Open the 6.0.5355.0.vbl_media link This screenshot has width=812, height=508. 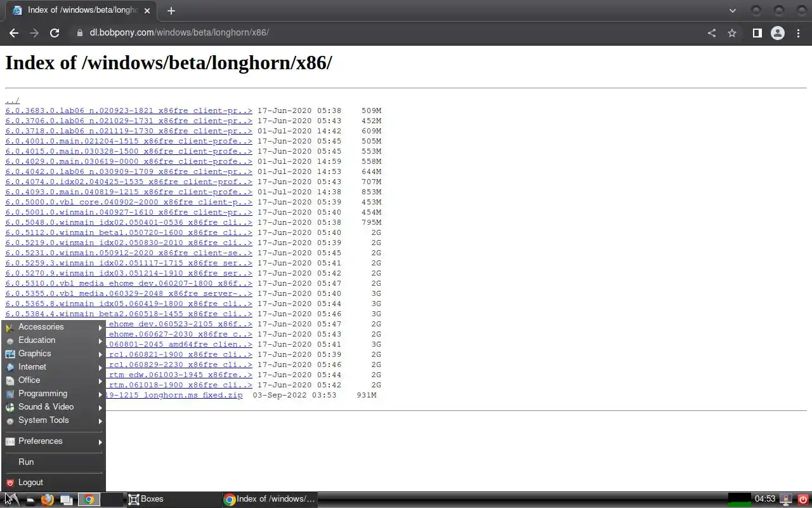[x=129, y=293]
